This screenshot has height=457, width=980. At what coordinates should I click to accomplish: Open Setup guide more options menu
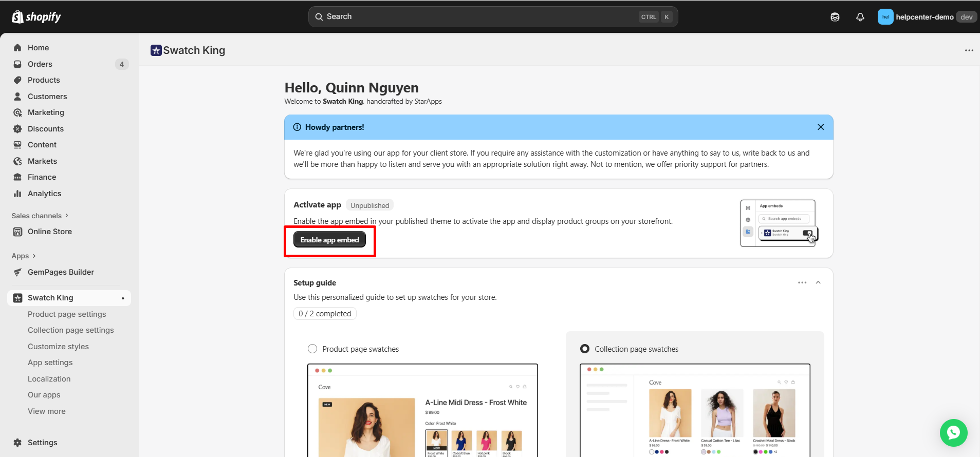pos(802,283)
